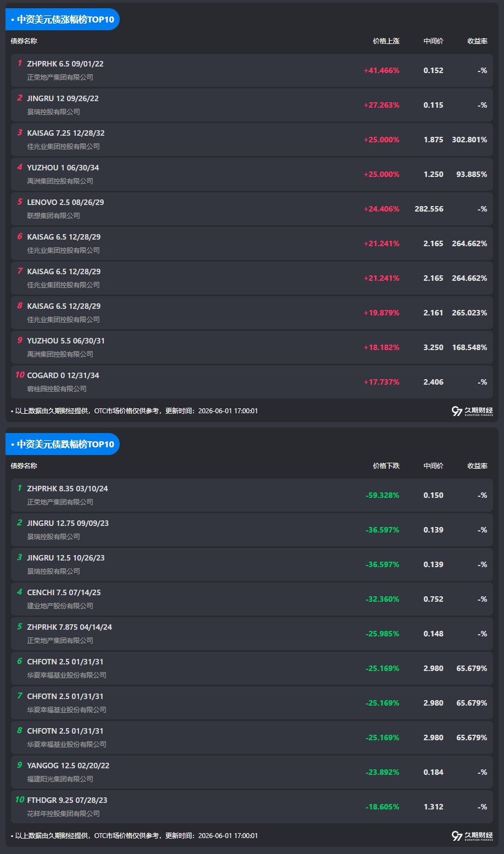Click the 价格上涨 column header
This screenshot has height=854, width=504.
[386, 41]
